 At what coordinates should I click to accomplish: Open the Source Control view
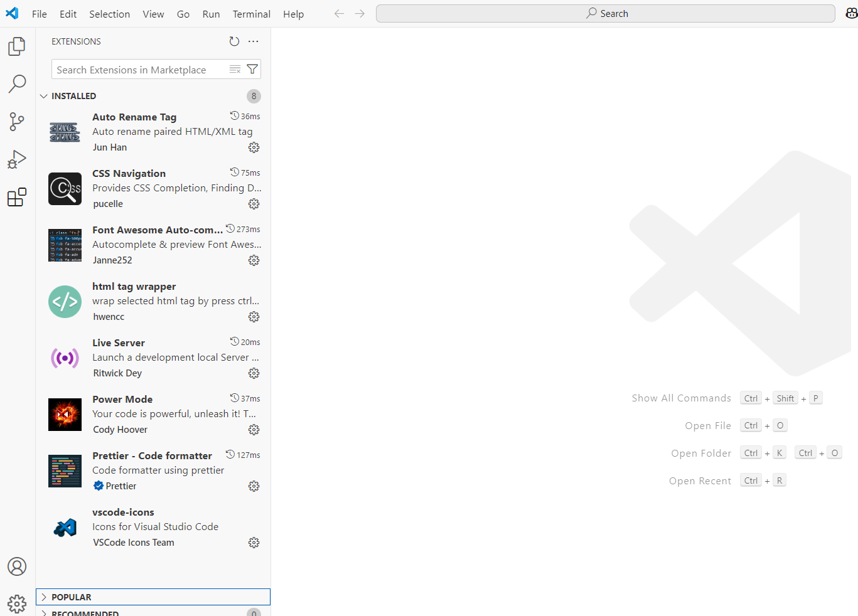click(x=17, y=122)
